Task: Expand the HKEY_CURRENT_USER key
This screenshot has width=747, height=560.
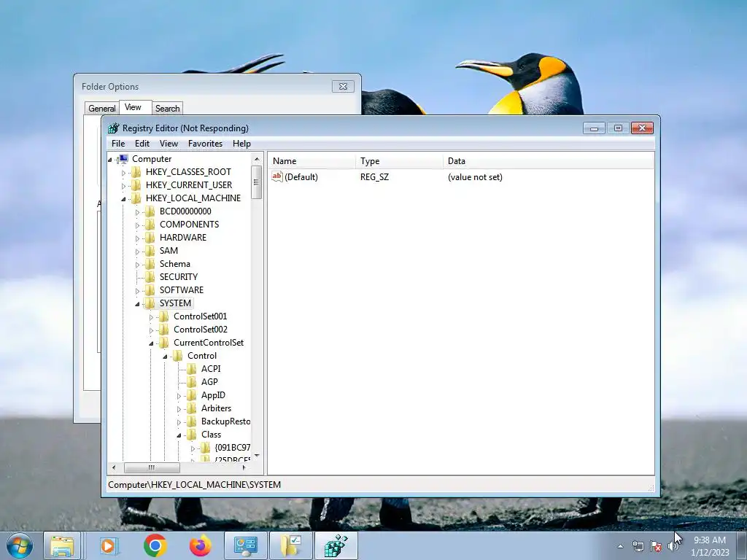Action: (123, 186)
